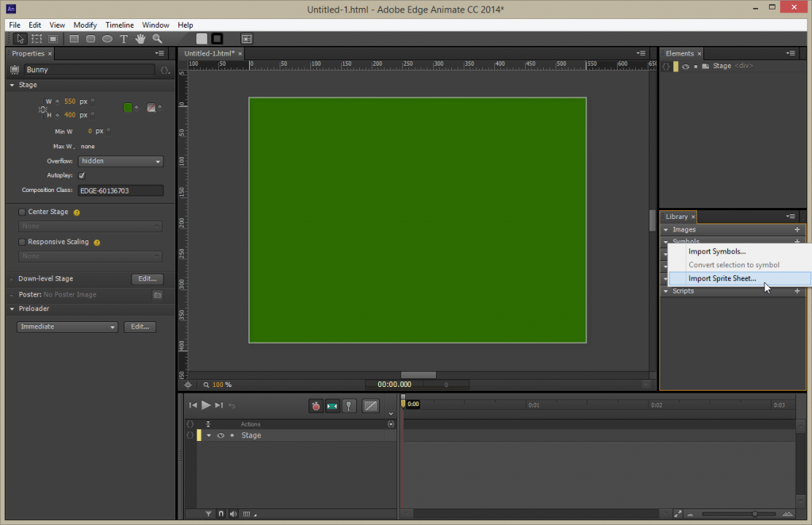
Task: Activate the Zoom tool in toolbar
Action: pos(158,39)
